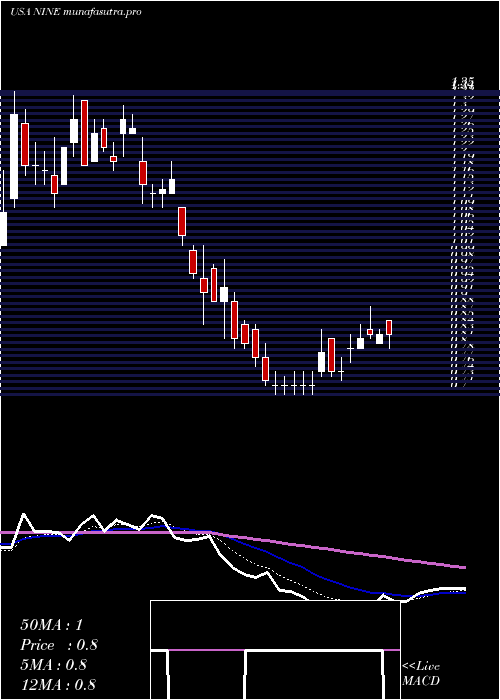Click the "5MA : 0.8" readout

[54, 665]
